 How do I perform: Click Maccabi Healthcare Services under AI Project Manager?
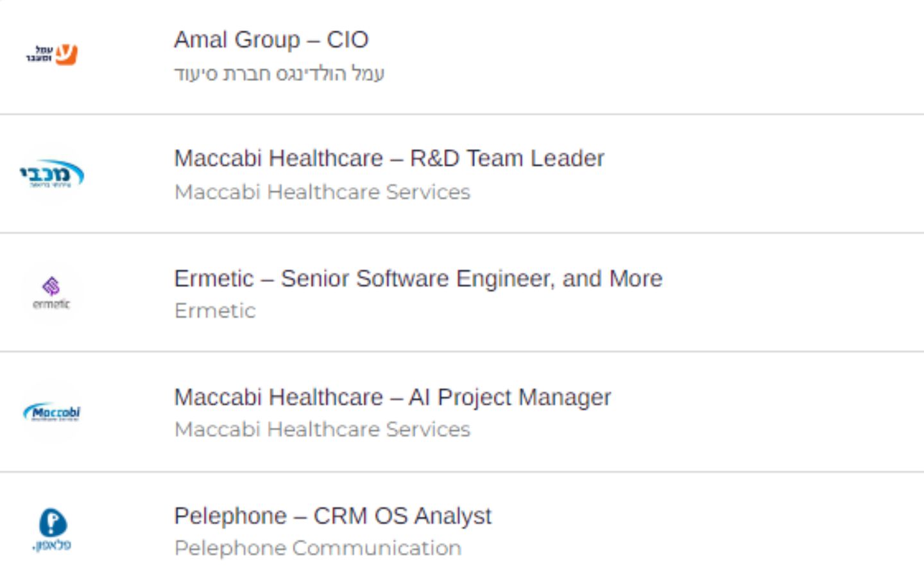tap(322, 429)
